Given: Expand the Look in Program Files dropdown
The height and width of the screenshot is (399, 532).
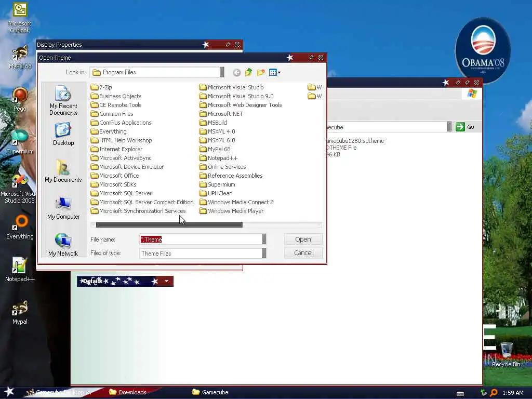Looking at the screenshot, I should coord(222,72).
